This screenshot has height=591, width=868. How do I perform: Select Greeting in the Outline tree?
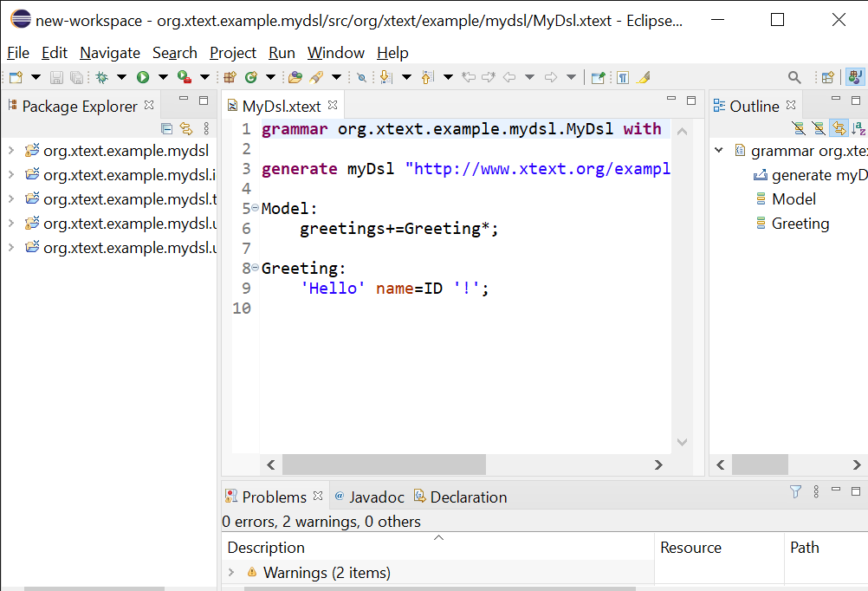(x=800, y=224)
